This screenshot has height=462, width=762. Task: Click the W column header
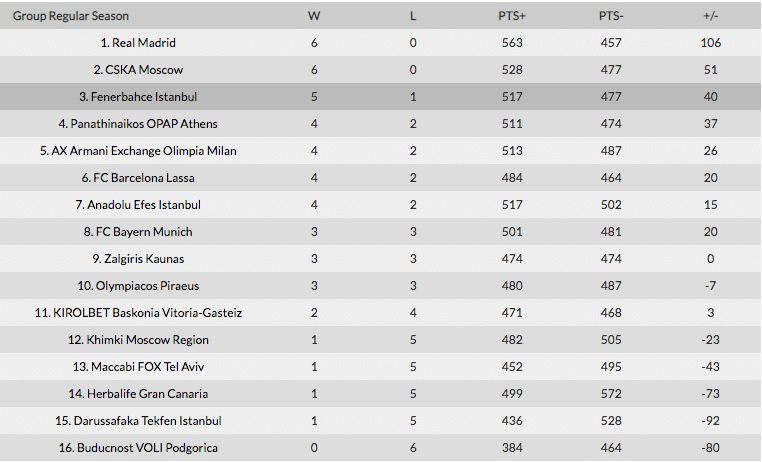click(314, 16)
